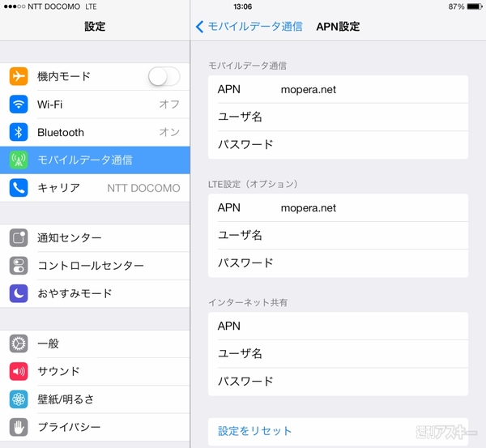
Task: Tap the 87% battery percentage
Action: click(456, 6)
